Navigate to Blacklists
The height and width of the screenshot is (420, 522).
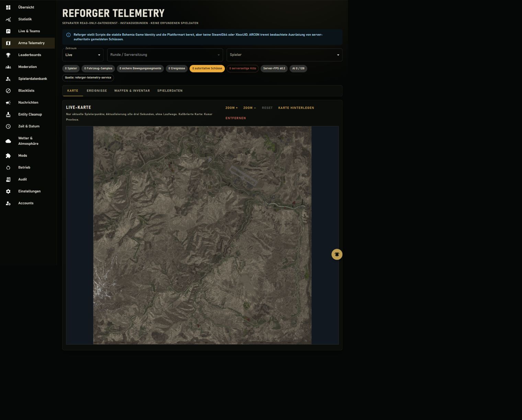click(x=28, y=91)
